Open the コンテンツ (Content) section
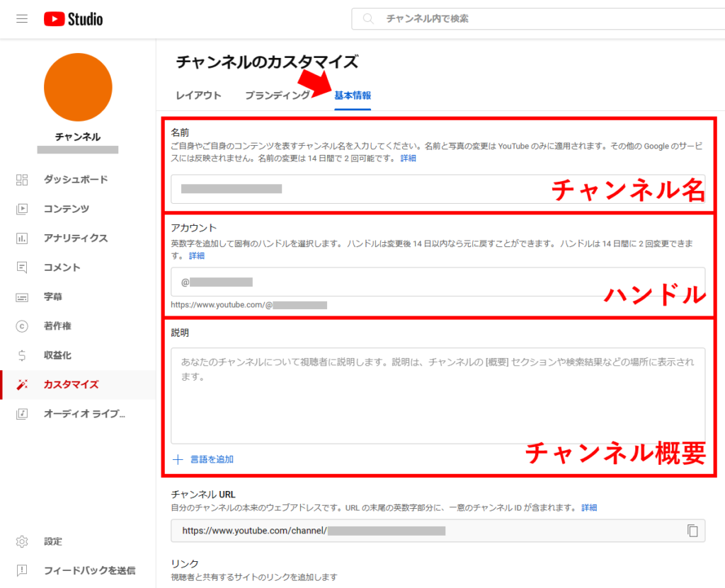The image size is (725, 588). pos(66,209)
